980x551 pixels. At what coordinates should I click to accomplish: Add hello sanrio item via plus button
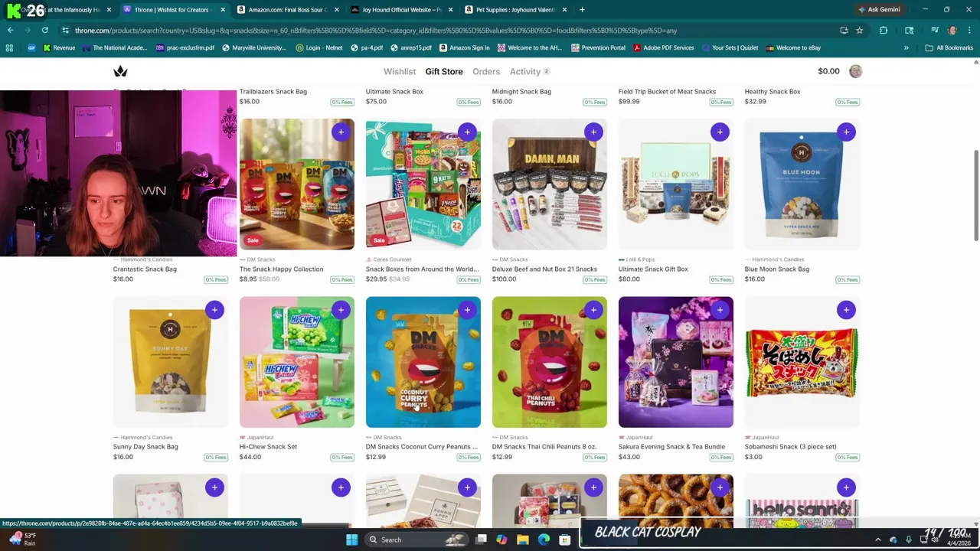846,487
